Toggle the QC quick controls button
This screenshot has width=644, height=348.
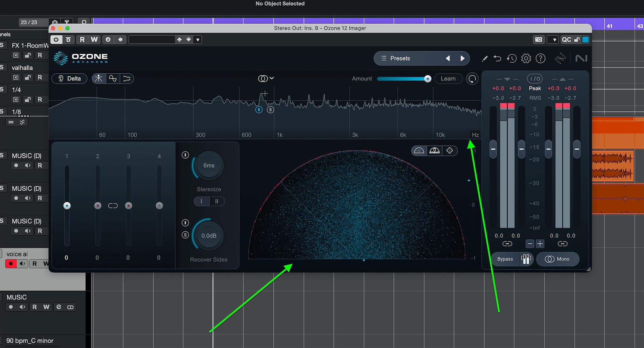[x=566, y=40]
